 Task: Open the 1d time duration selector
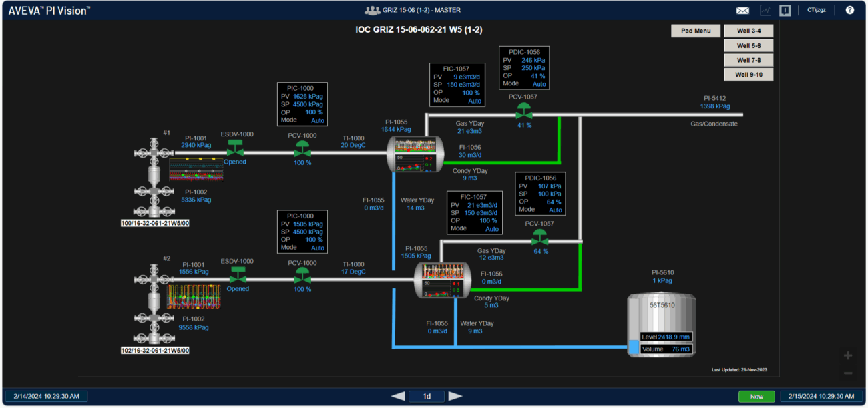pos(427,396)
